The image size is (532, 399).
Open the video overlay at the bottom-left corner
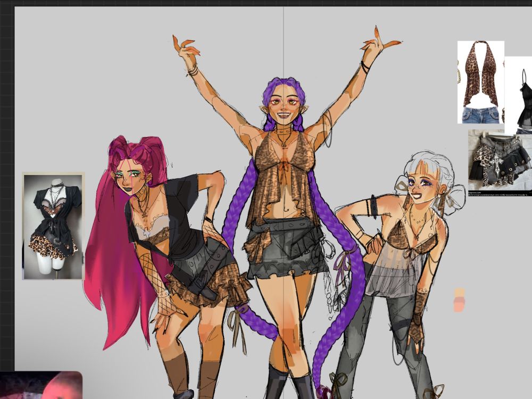(41, 385)
